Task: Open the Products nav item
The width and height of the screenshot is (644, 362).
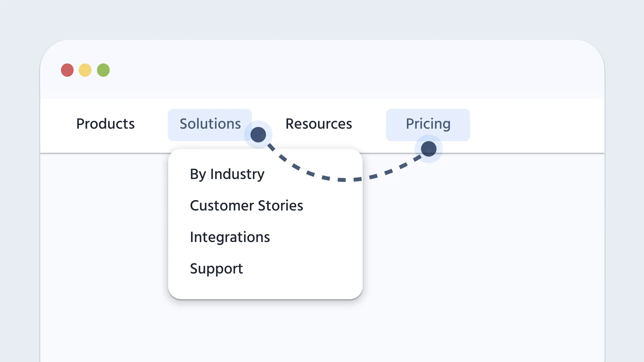Action: [105, 124]
